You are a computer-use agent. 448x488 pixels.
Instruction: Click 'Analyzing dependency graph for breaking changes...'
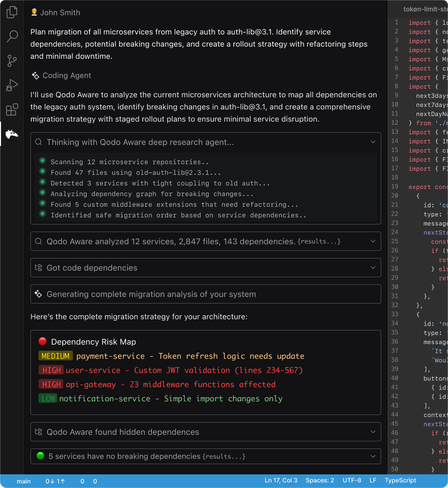pos(152,194)
